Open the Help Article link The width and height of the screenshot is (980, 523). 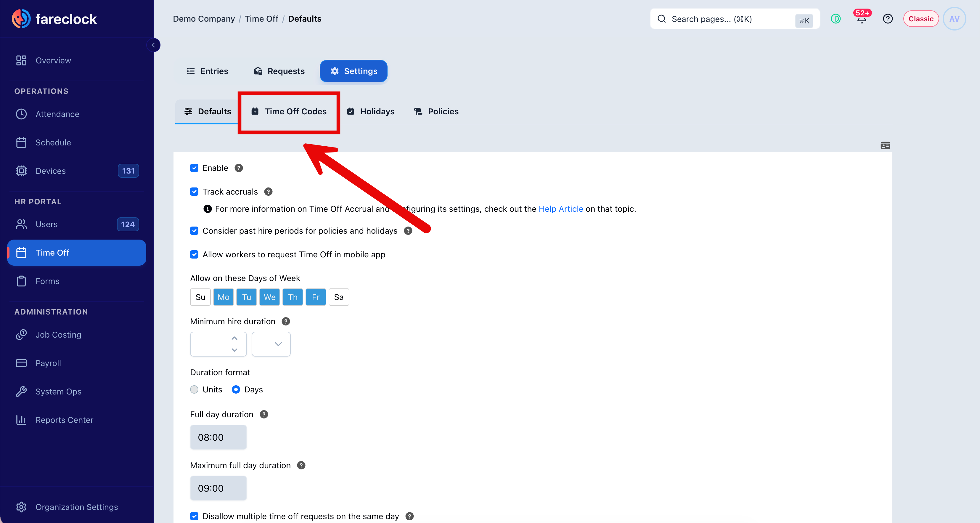[561, 208]
